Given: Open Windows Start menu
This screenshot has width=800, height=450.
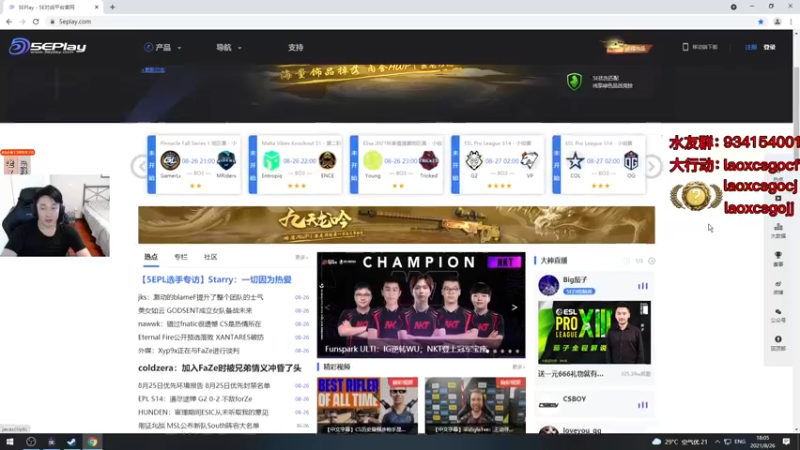Looking at the screenshot, I should click(10, 442).
